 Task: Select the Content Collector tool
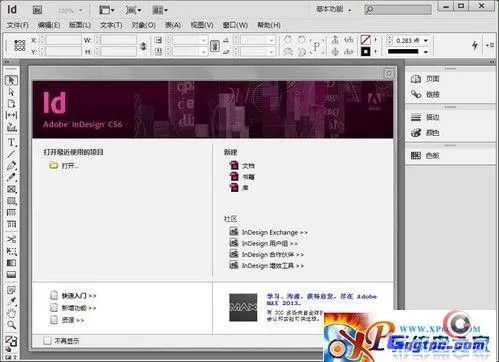[x=11, y=127]
